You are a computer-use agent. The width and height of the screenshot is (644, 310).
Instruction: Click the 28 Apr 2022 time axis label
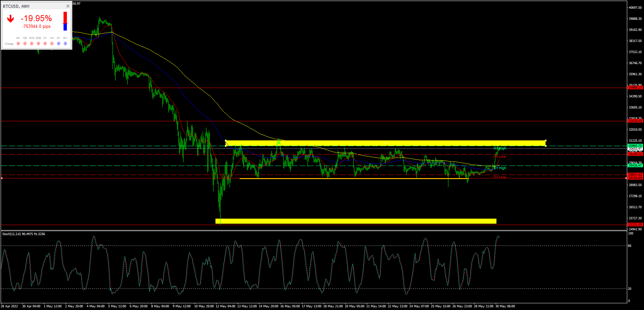[x=9, y=306]
